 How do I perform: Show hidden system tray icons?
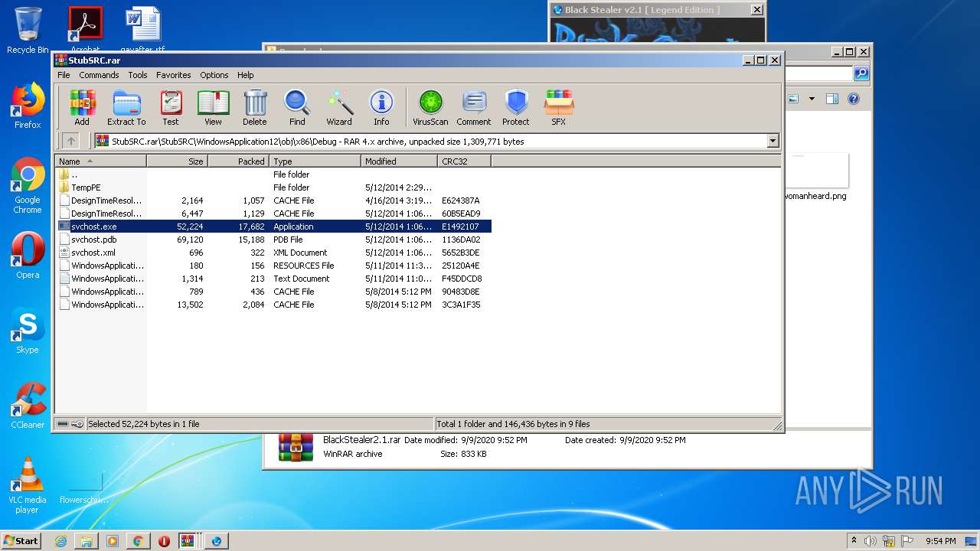(854, 541)
